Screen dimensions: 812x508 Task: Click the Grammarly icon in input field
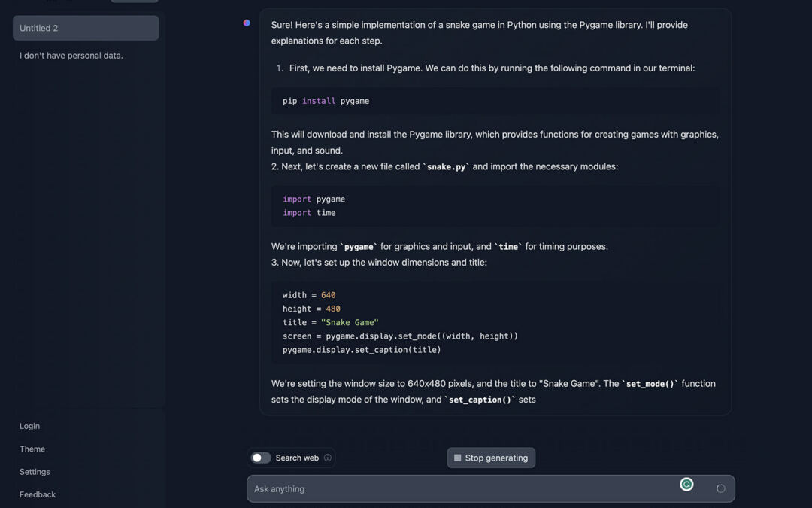(x=686, y=485)
